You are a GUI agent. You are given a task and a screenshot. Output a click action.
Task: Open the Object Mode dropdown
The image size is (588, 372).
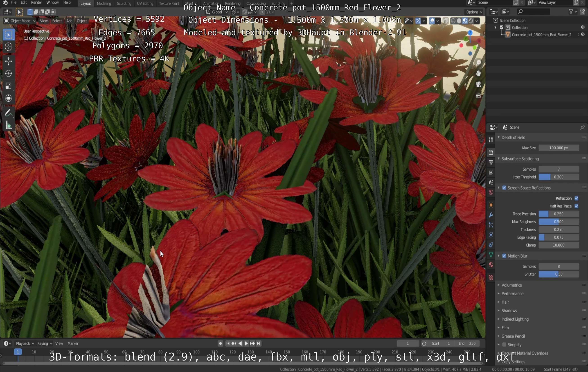point(20,21)
